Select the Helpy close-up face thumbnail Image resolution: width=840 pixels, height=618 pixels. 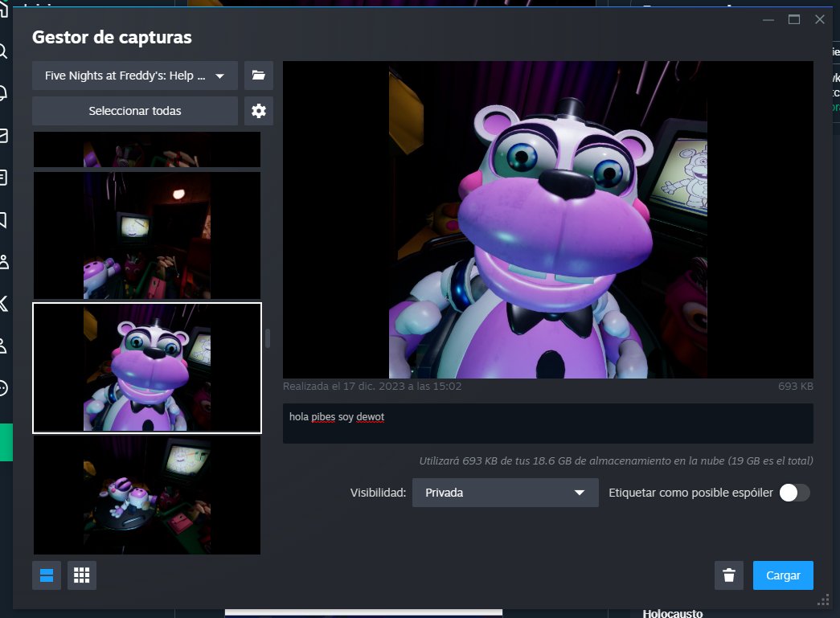147,368
